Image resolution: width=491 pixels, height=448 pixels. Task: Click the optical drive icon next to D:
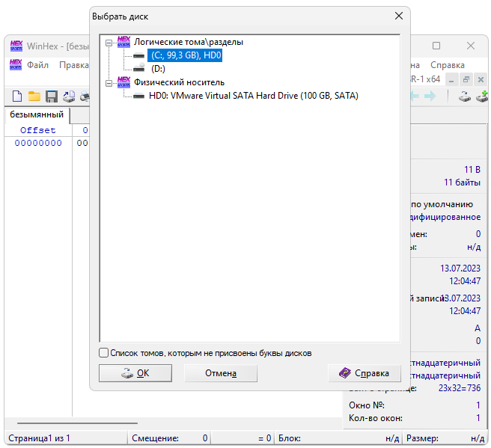[138, 68]
